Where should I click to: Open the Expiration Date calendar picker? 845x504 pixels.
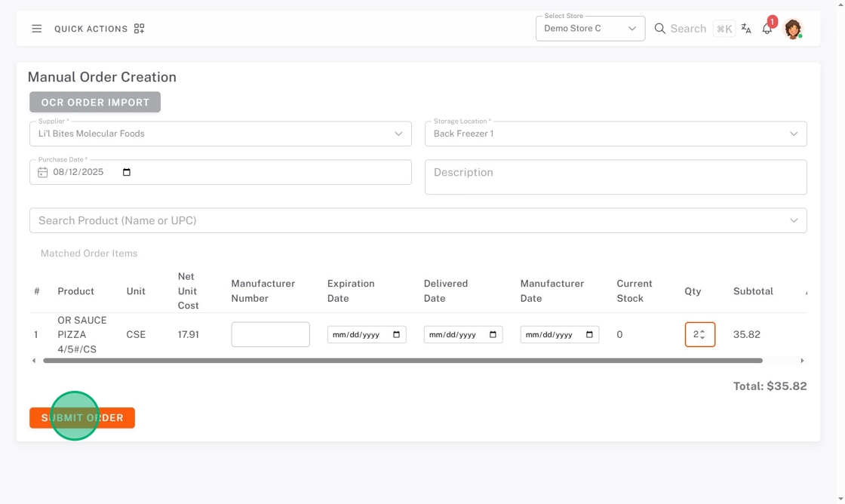(397, 334)
